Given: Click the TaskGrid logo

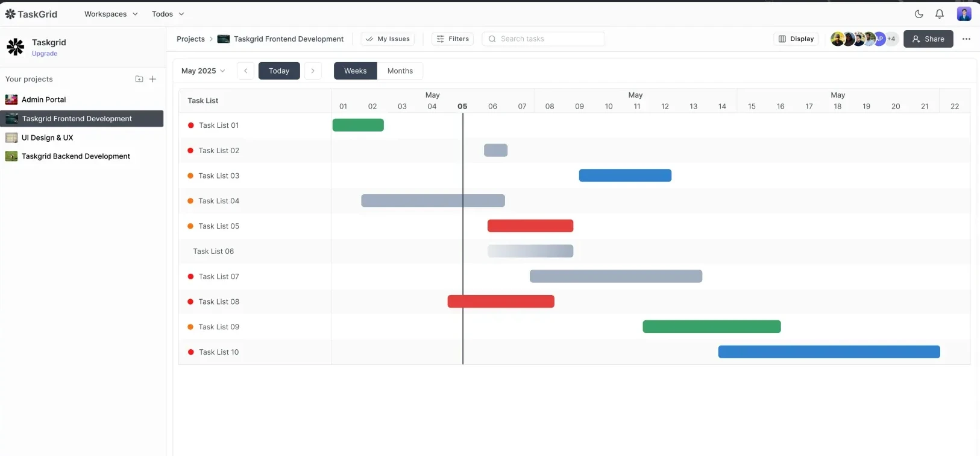Looking at the screenshot, I should (x=31, y=14).
